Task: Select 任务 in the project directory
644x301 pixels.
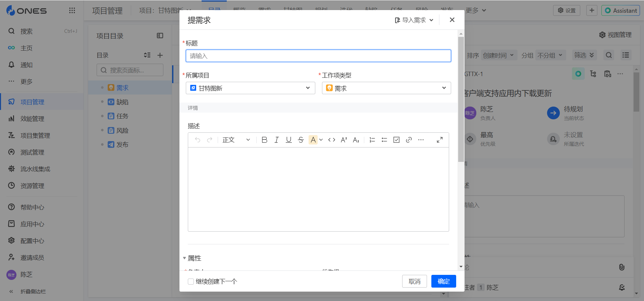Action: (x=122, y=116)
